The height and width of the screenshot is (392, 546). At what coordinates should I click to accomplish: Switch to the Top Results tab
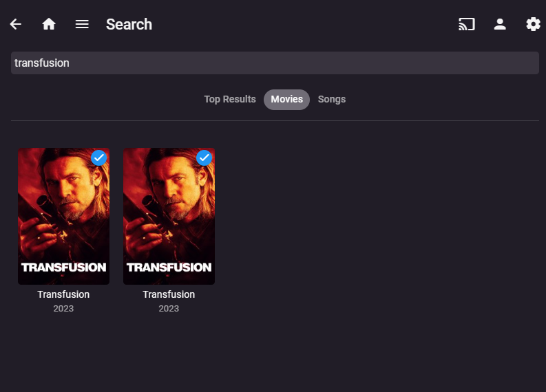click(x=230, y=100)
